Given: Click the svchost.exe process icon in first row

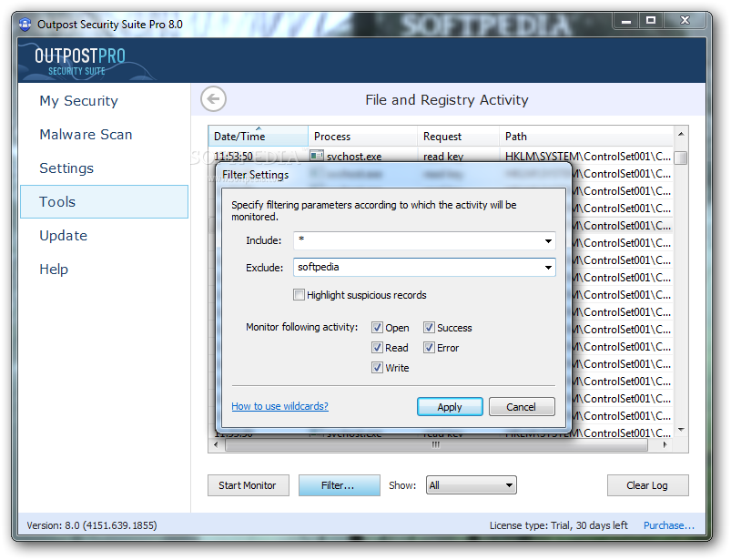Looking at the screenshot, I should [317, 156].
